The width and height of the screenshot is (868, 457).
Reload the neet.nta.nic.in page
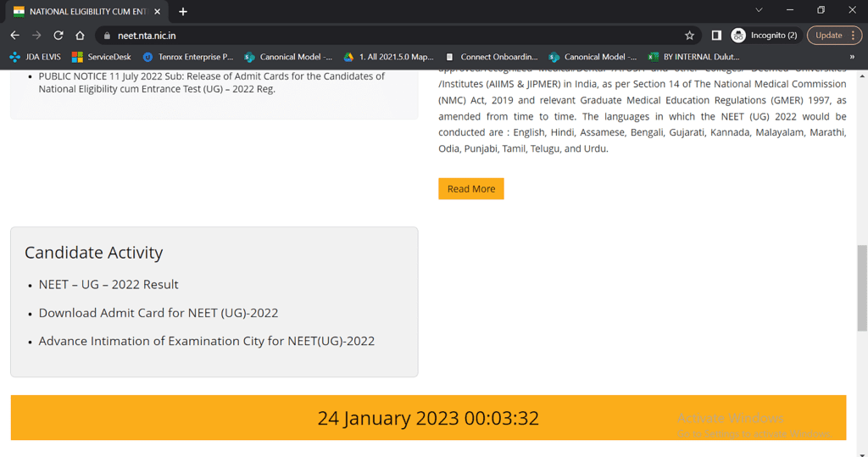[58, 36]
